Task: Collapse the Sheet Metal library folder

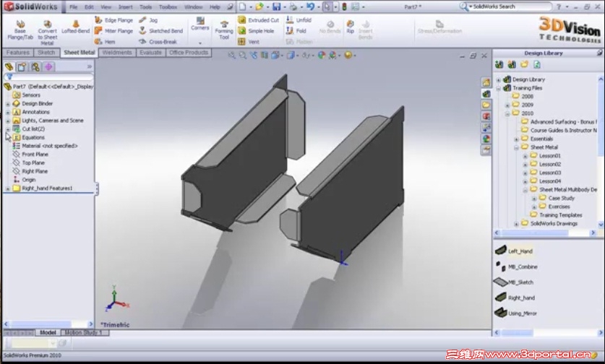Action: [516, 147]
